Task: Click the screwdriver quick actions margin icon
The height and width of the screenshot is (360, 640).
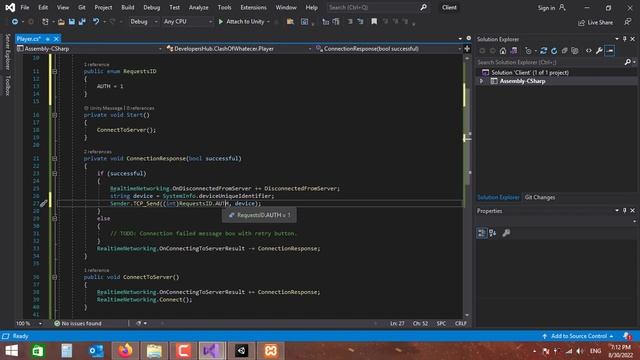Action: (44, 203)
